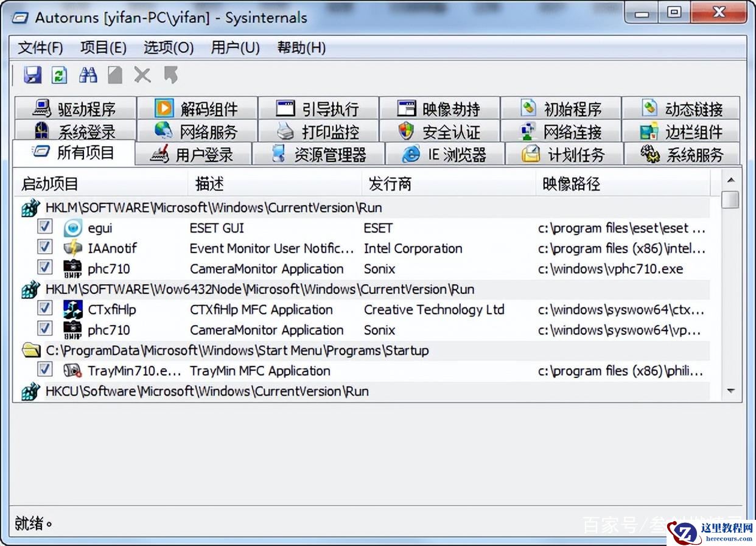Open the 帮助(H) menu
Viewport: 756px width, 546px height.
301,47
